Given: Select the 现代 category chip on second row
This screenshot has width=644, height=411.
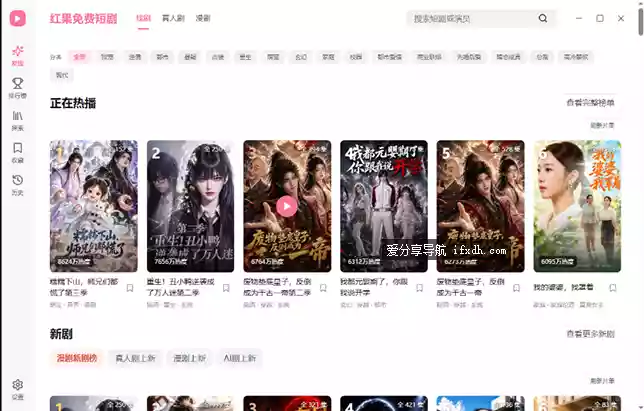Looking at the screenshot, I should (62, 75).
